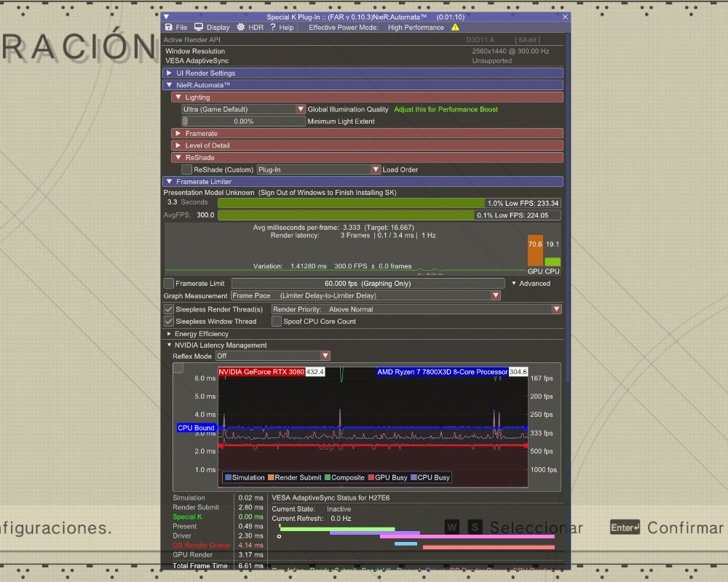The image size is (728, 582).
Task: Expand the Level of Detail section
Action: (367, 145)
